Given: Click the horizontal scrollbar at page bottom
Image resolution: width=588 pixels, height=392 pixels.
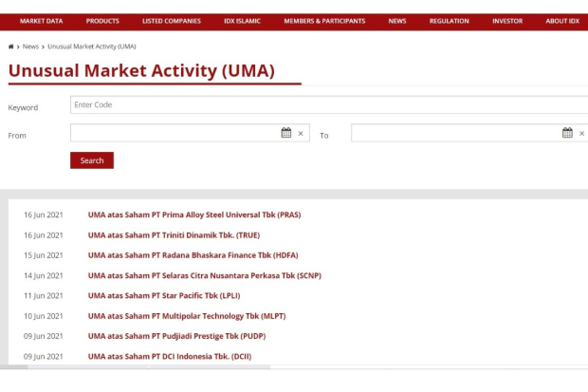Looking at the screenshot, I should coord(135,366).
